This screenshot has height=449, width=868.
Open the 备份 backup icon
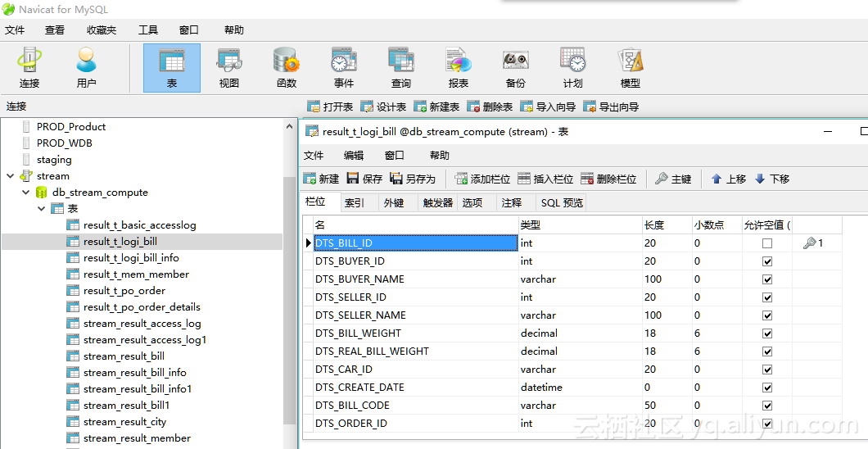(x=515, y=68)
